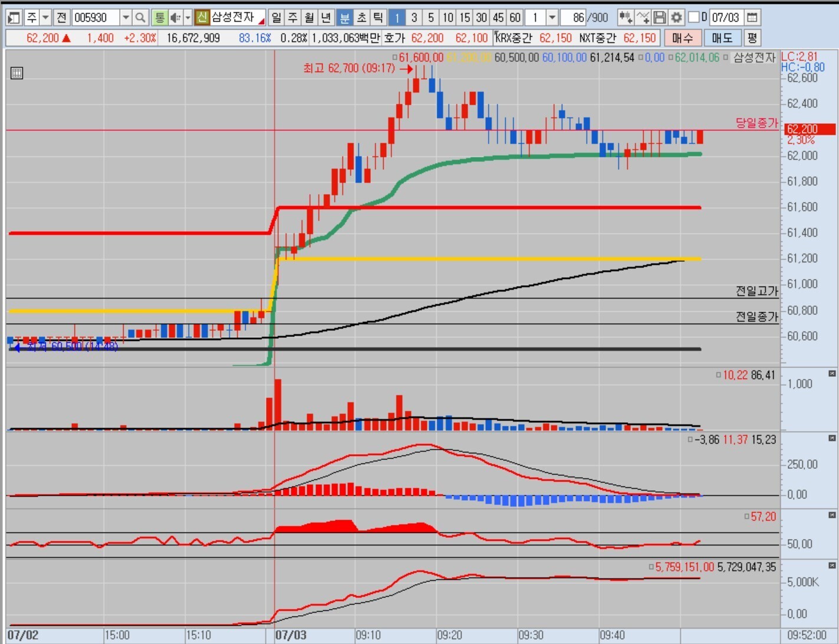Switch to the 일 (daily) chart period
Viewport: 839px width, 644px height.
(x=276, y=18)
